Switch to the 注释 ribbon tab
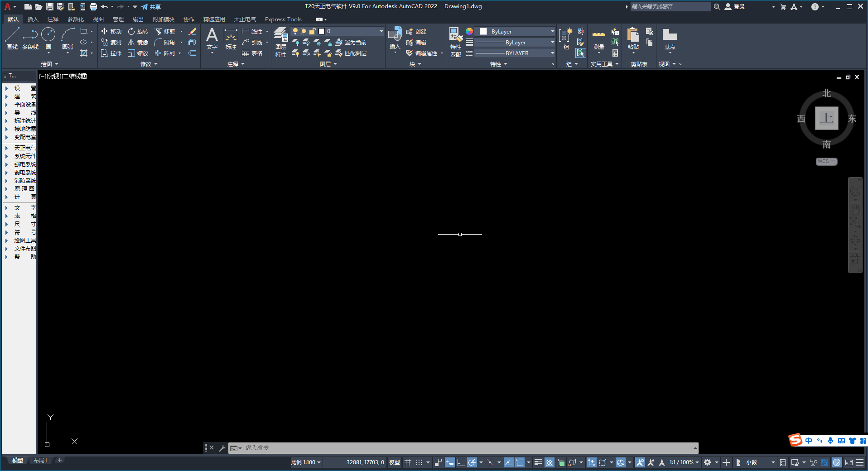The width and height of the screenshot is (868, 471). tap(53, 19)
